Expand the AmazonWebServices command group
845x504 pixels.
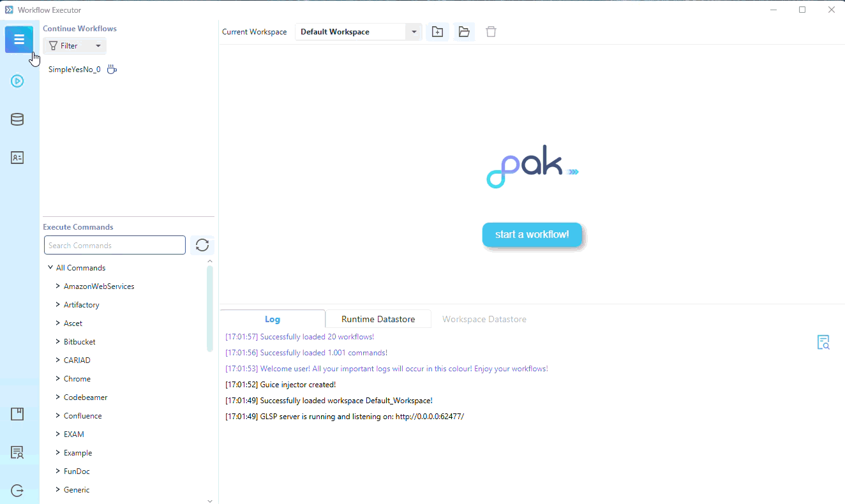pos(58,286)
